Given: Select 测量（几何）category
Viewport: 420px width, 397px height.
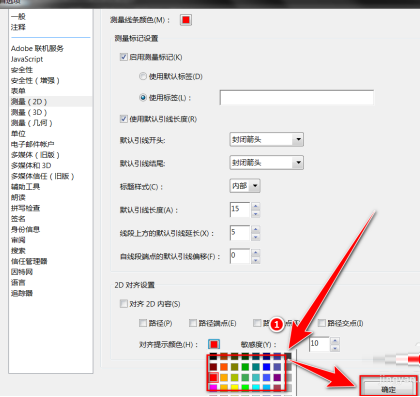Looking at the screenshot, I should (32, 123).
